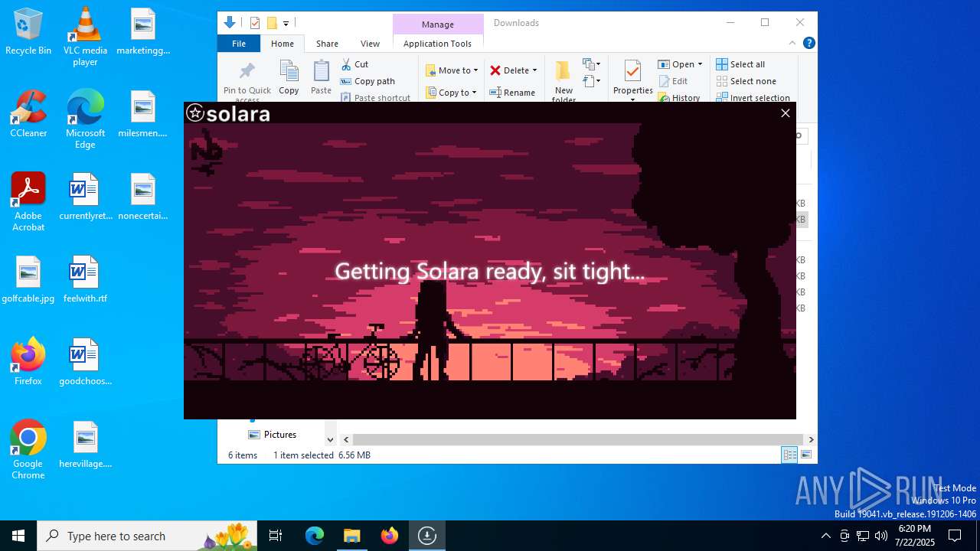Open Quick Access Toolbar customize dropdown
The width and height of the screenshot is (980, 551).
pyautogui.click(x=286, y=23)
